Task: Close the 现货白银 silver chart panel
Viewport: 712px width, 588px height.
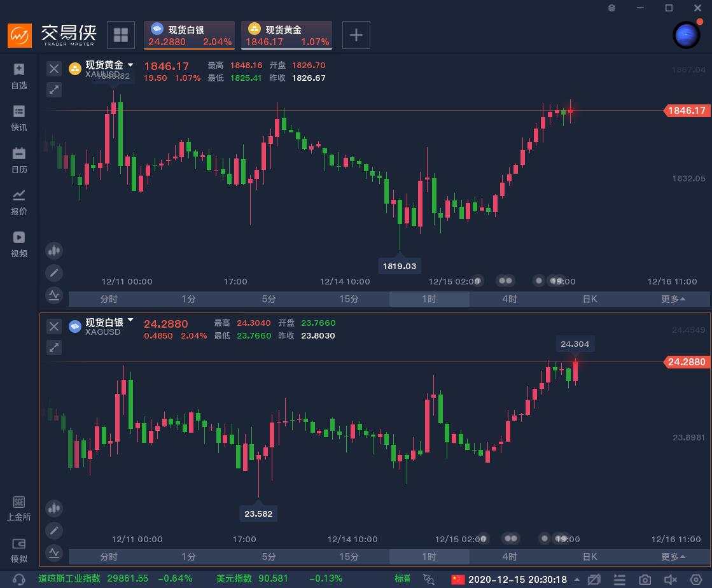Action: point(54,326)
